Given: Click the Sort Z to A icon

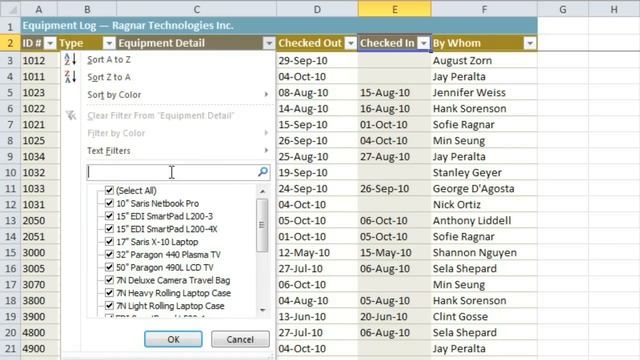Looking at the screenshot, I should [x=70, y=76].
